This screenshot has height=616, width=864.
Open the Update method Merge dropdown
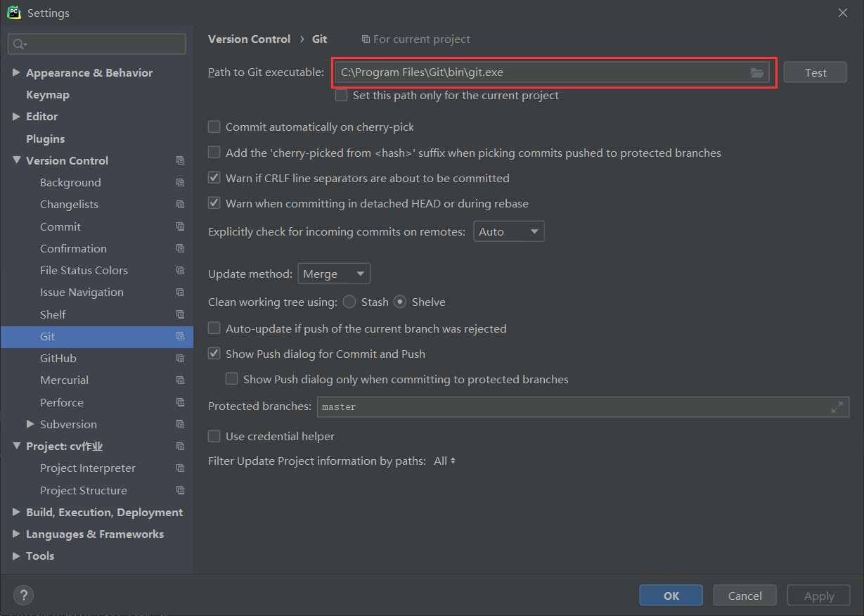coord(334,274)
